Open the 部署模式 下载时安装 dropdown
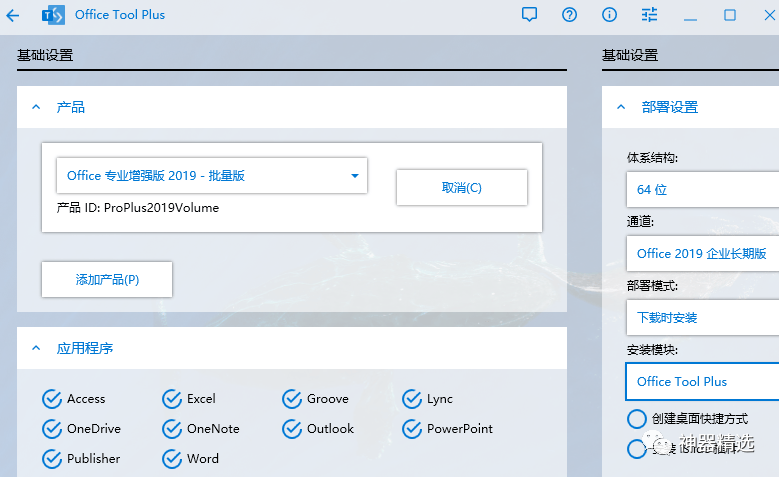Image resolution: width=779 pixels, height=477 pixels. 702,317
